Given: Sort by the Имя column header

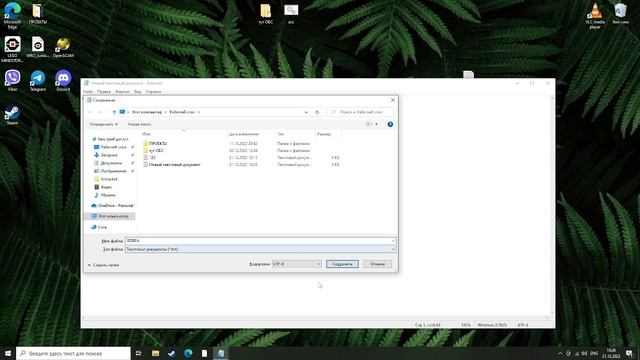Looking at the screenshot, I should tap(146, 134).
